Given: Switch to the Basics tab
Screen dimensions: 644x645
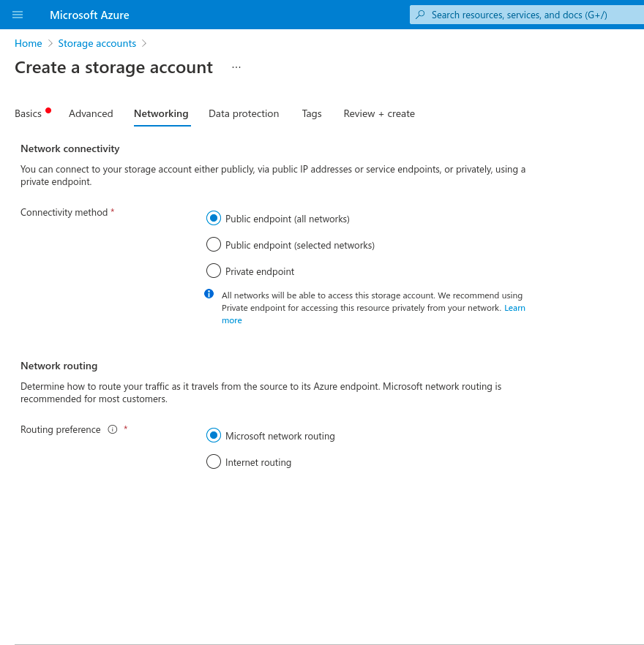Looking at the screenshot, I should (x=29, y=114).
